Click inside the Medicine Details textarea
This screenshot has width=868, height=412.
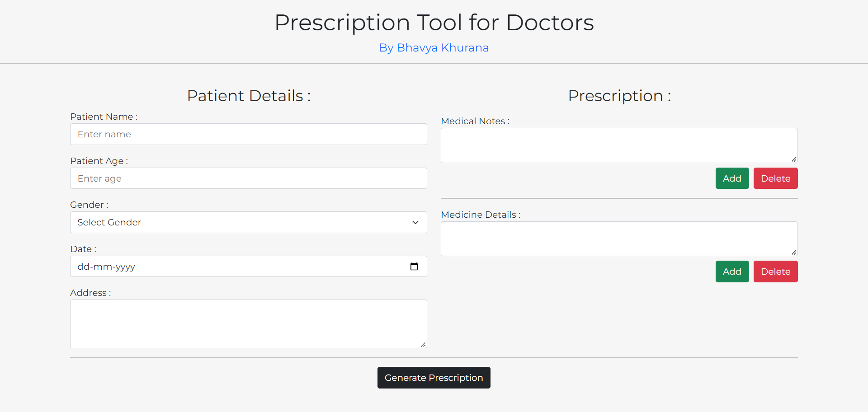pyautogui.click(x=619, y=238)
